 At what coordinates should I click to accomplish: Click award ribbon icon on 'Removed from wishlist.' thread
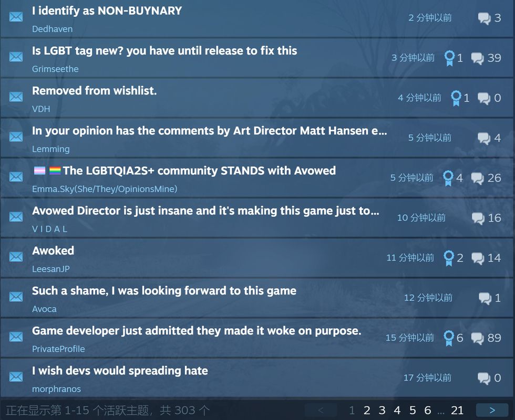[x=456, y=98]
